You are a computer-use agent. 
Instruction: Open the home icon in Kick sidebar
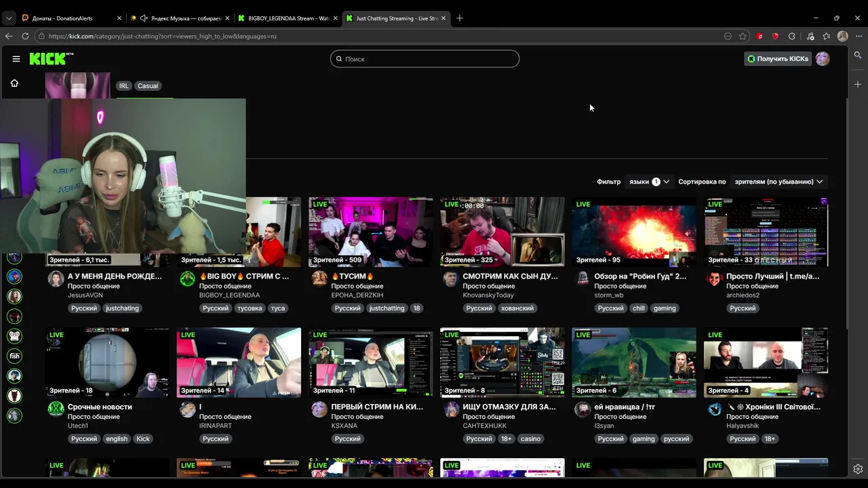[x=14, y=83]
